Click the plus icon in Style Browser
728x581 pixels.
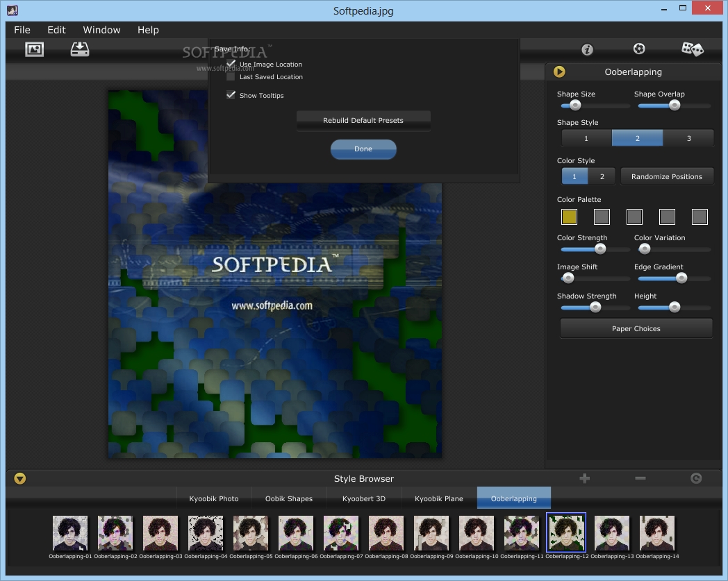coord(584,478)
